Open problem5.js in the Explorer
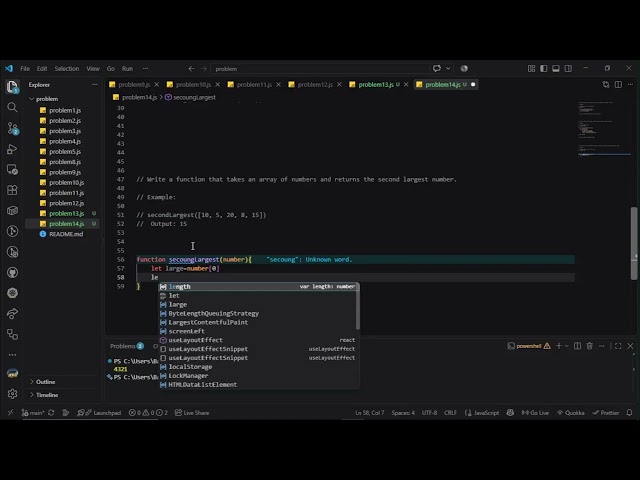This screenshot has height=480, width=640. click(x=65, y=151)
